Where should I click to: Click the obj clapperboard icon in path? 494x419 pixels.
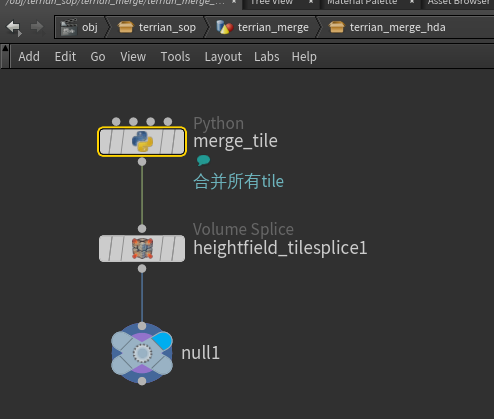point(69,27)
